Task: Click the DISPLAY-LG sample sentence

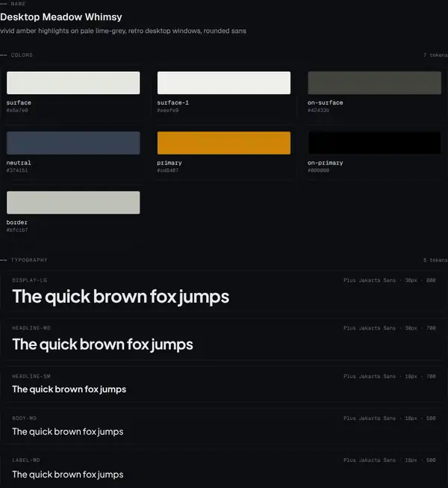Action: point(121,297)
